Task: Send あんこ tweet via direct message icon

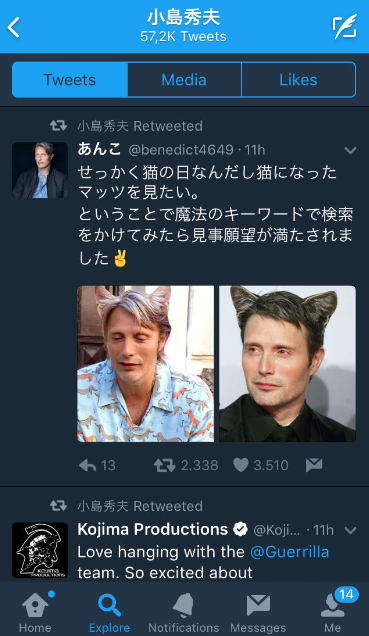Action: [x=314, y=465]
